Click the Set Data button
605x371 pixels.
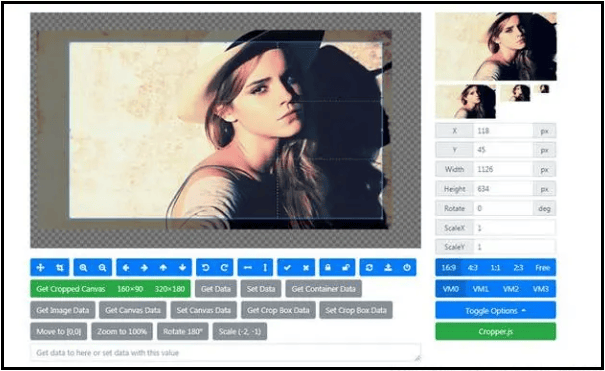261,289
